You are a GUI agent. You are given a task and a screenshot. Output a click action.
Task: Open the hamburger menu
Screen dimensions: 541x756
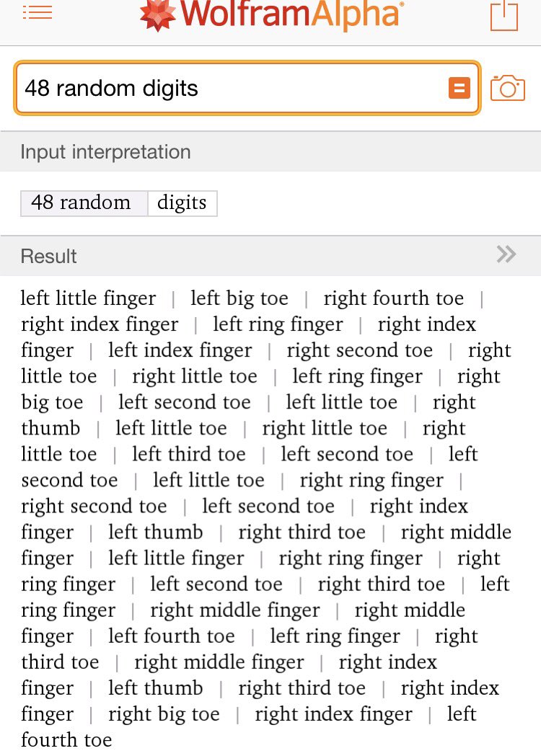click(38, 12)
